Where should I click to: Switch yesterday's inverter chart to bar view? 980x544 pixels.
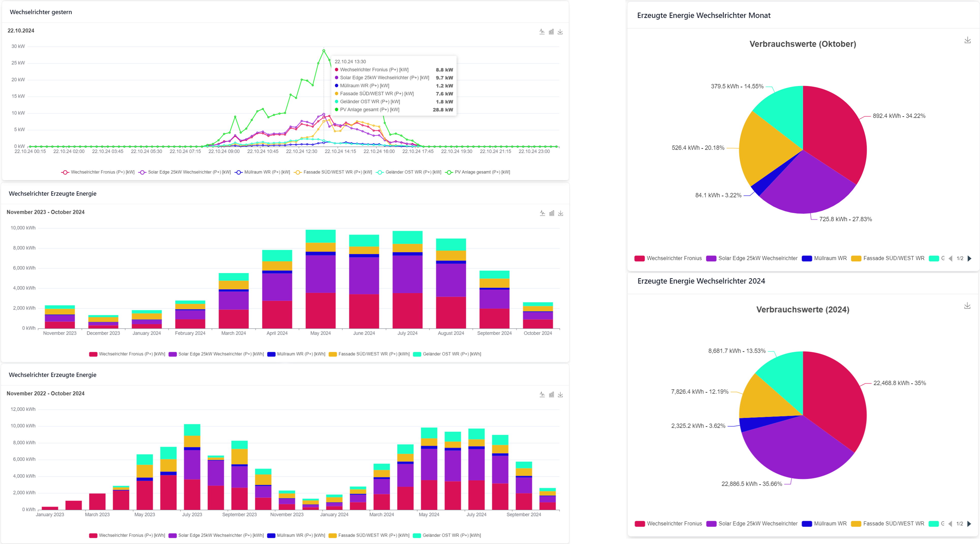[551, 32]
